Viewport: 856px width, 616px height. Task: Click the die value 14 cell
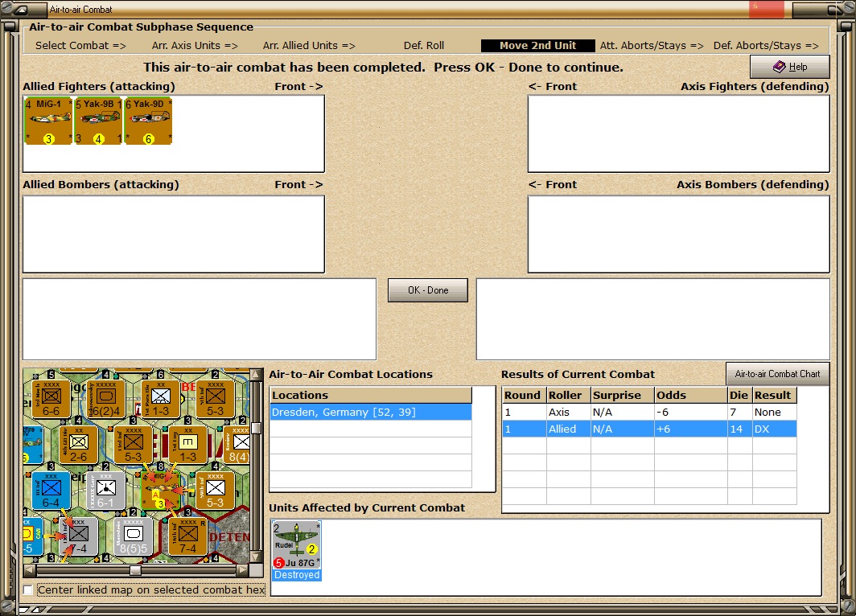739,429
